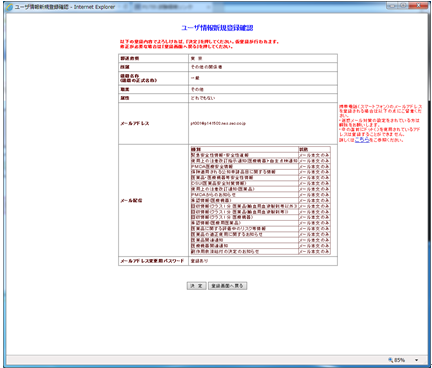Click the window title bar text
Viewport: 432px width, 368px height.
click(x=65, y=7)
